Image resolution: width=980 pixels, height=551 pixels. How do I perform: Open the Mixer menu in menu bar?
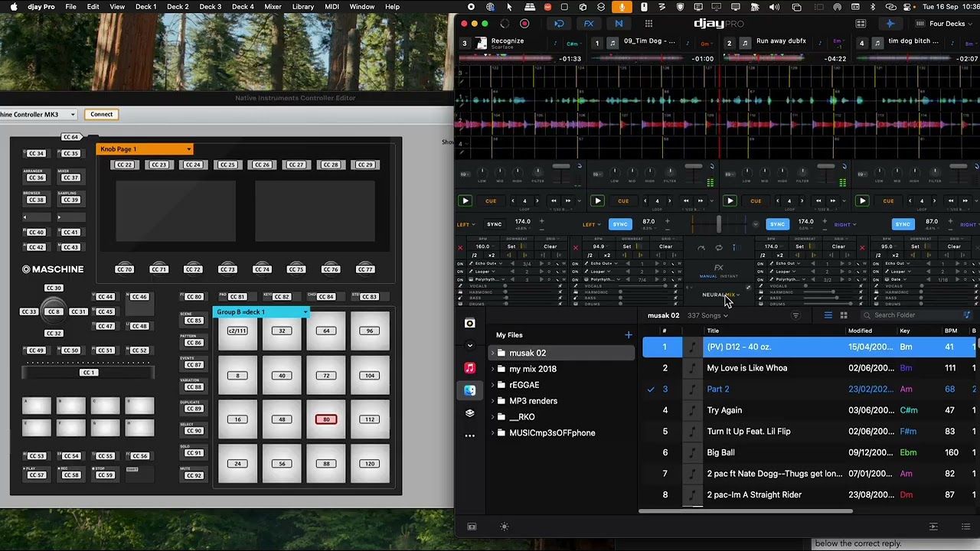pos(273,7)
